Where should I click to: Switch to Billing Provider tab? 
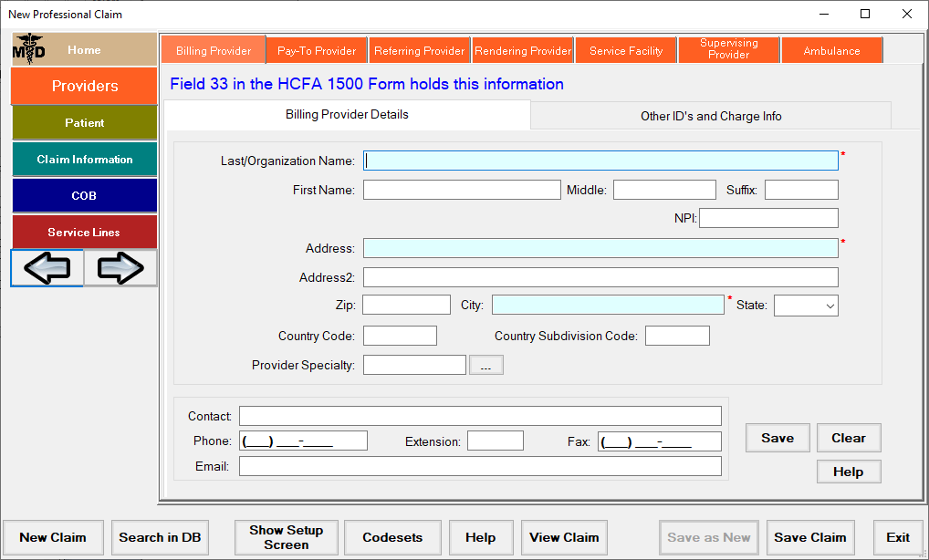(214, 50)
